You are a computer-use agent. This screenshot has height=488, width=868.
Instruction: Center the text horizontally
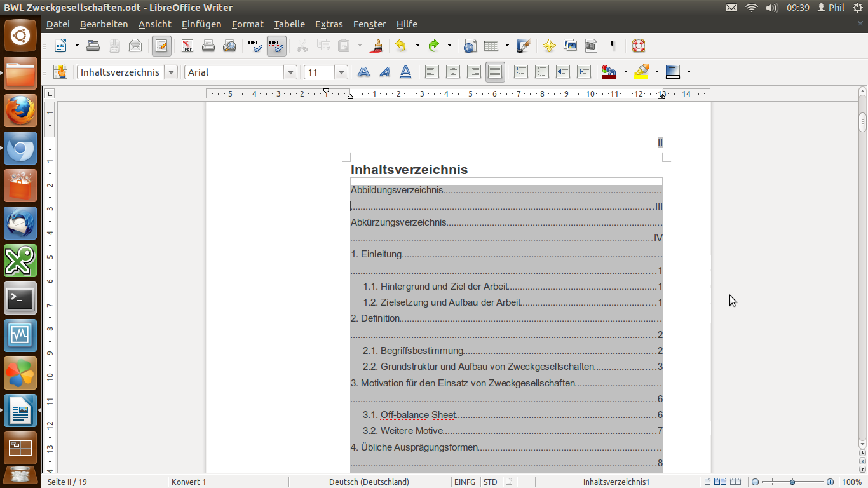[453, 72]
